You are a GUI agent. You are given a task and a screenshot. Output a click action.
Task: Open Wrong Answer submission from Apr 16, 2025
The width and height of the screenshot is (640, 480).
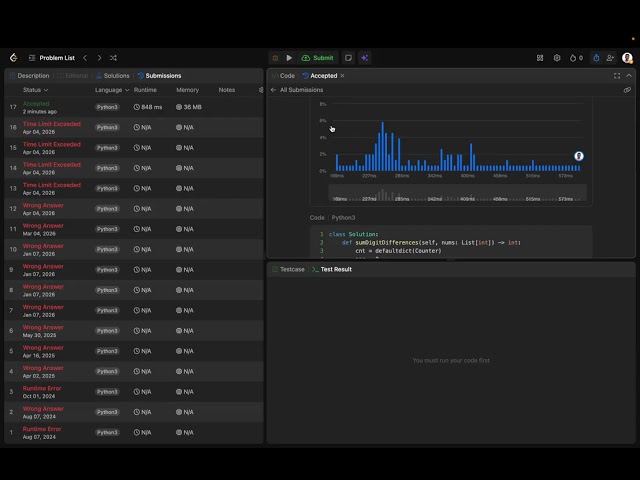tap(133, 351)
